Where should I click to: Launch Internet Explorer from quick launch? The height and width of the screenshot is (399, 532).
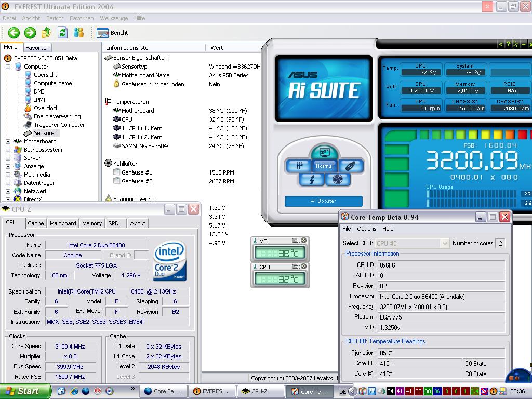tap(74, 391)
